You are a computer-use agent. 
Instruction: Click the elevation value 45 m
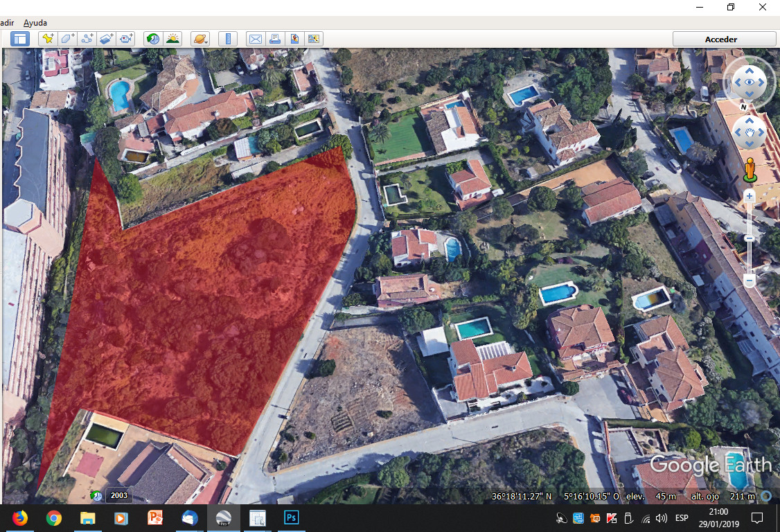(x=666, y=496)
